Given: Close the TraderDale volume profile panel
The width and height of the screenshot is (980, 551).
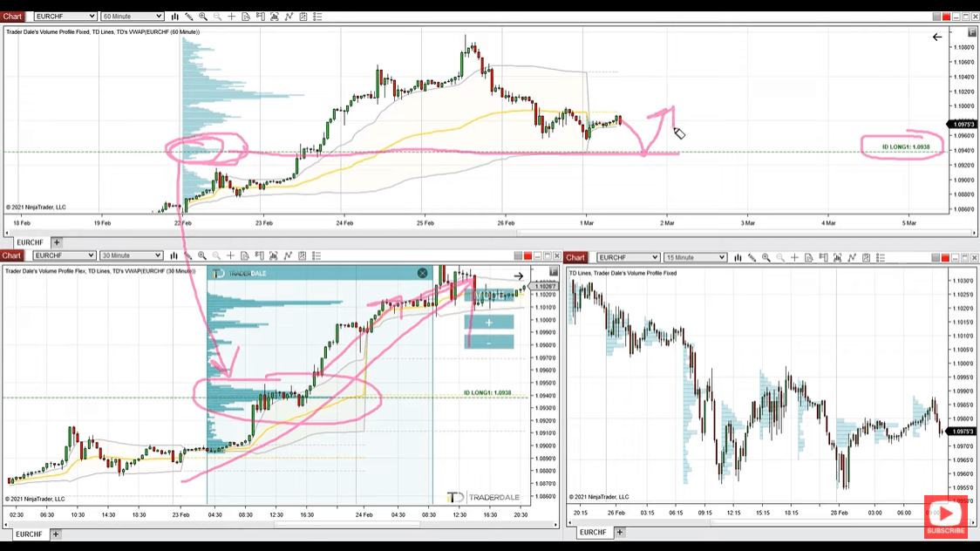Looking at the screenshot, I should pyautogui.click(x=423, y=273).
